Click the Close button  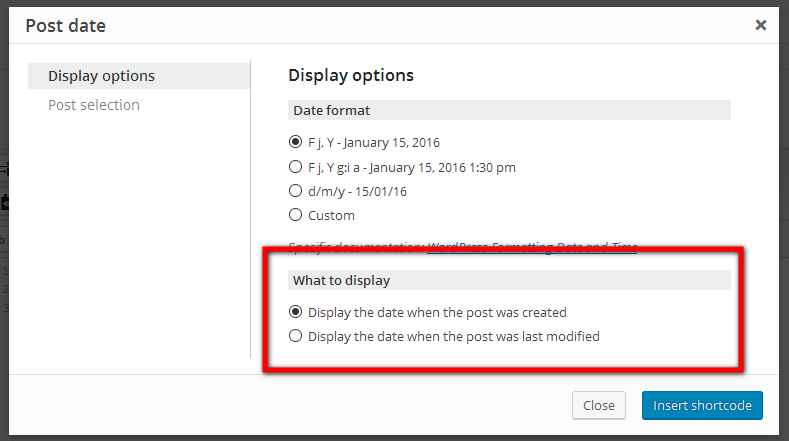(x=599, y=405)
